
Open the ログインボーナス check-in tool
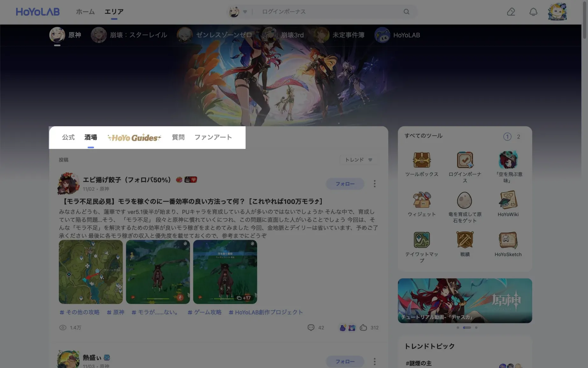click(465, 160)
